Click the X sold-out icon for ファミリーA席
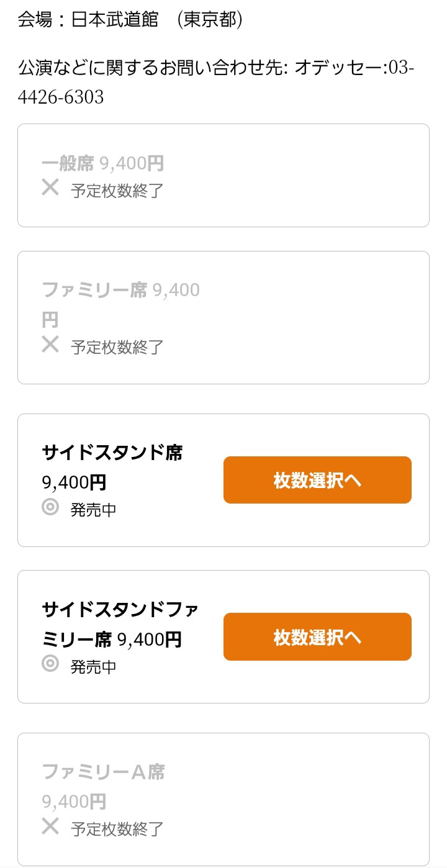 (x=50, y=826)
